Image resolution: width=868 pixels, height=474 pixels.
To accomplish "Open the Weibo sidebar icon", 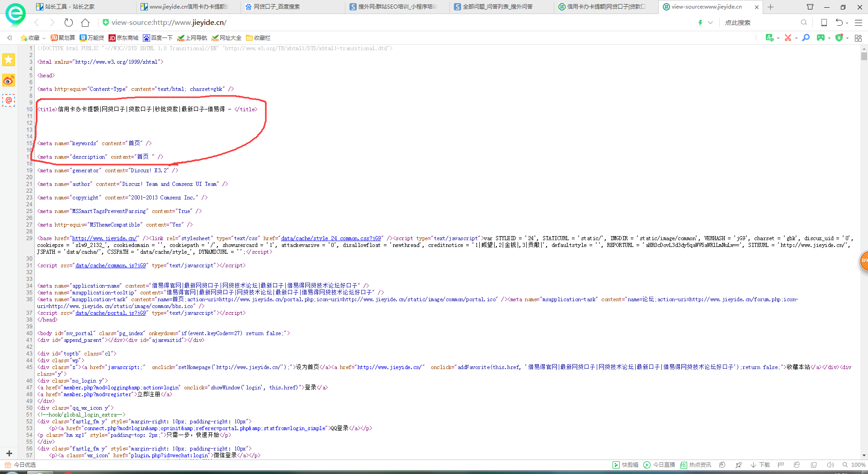I will pyautogui.click(x=9, y=81).
